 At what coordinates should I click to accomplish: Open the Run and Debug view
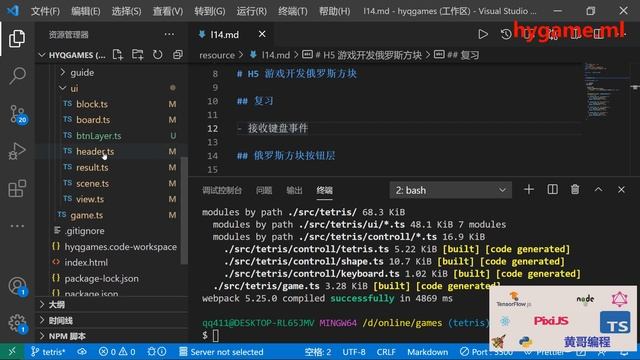[17, 151]
